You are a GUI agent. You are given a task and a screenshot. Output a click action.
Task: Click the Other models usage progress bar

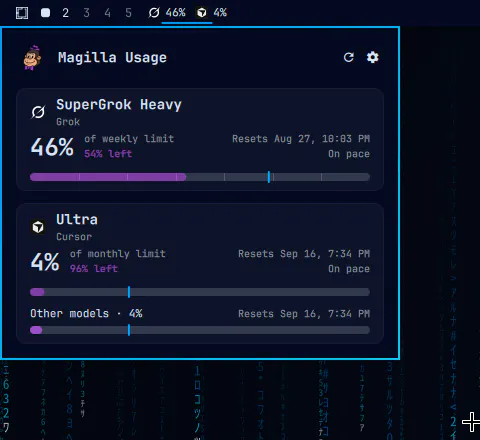200,330
